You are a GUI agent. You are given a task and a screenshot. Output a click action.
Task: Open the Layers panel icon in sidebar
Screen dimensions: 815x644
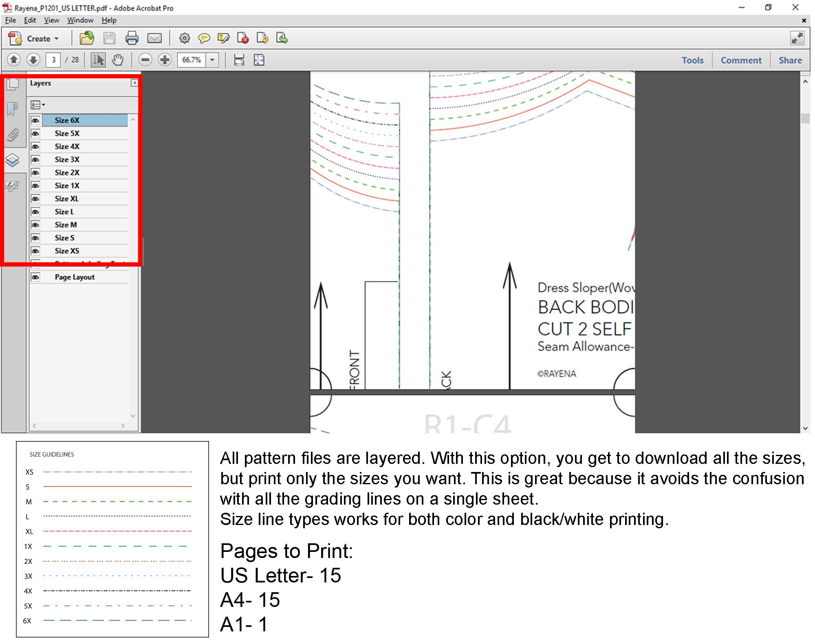tap(13, 160)
